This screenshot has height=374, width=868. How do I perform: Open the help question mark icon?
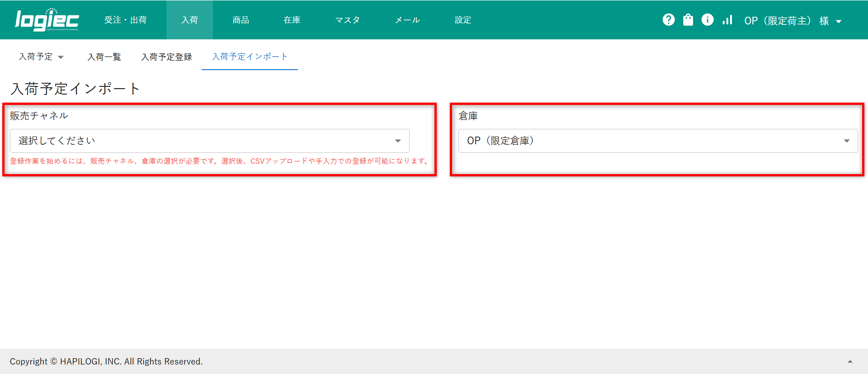[668, 20]
